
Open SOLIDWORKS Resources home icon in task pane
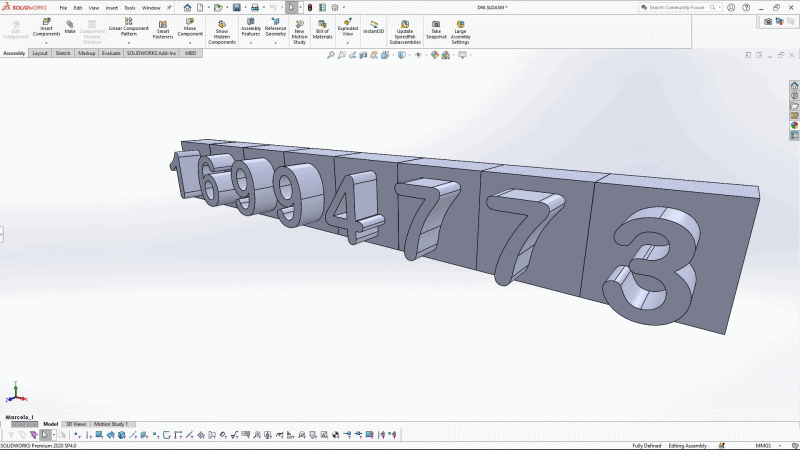click(794, 85)
